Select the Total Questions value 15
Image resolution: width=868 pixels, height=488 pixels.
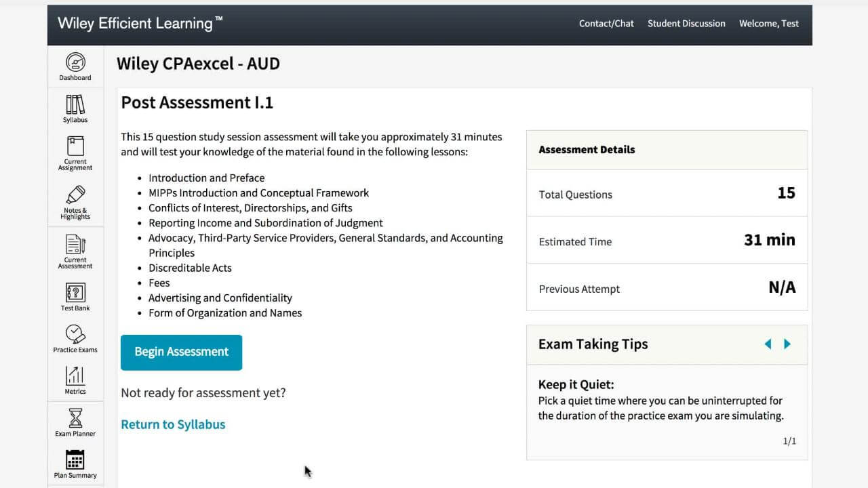(x=786, y=193)
